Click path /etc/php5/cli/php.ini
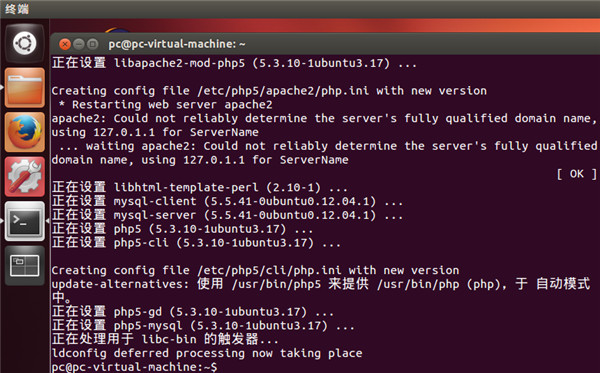Image resolution: width=600 pixels, height=373 pixels. [x=269, y=270]
